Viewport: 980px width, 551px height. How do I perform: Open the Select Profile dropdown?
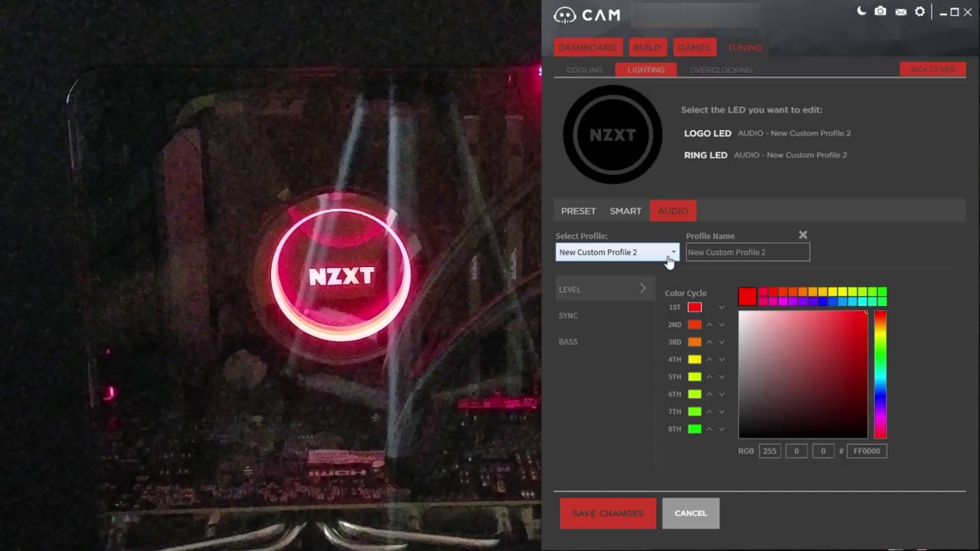(x=617, y=252)
